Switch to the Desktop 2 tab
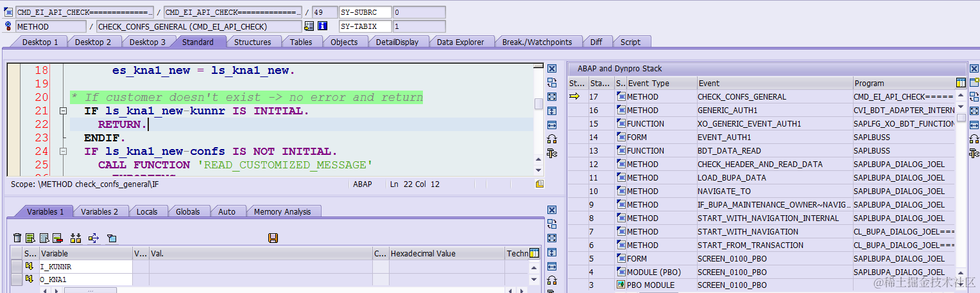 93,42
